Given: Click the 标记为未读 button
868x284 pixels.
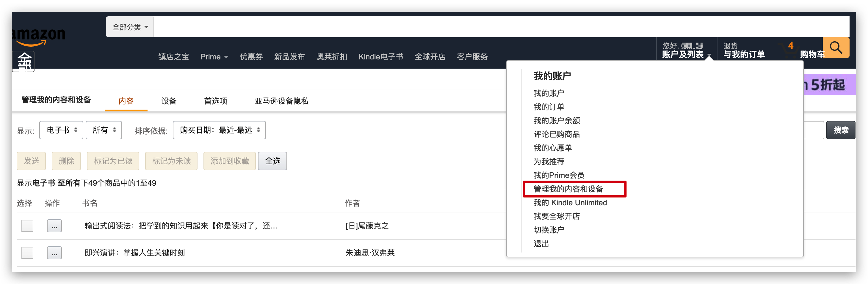Looking at the screenshot, I should click(x=172, y=161).
